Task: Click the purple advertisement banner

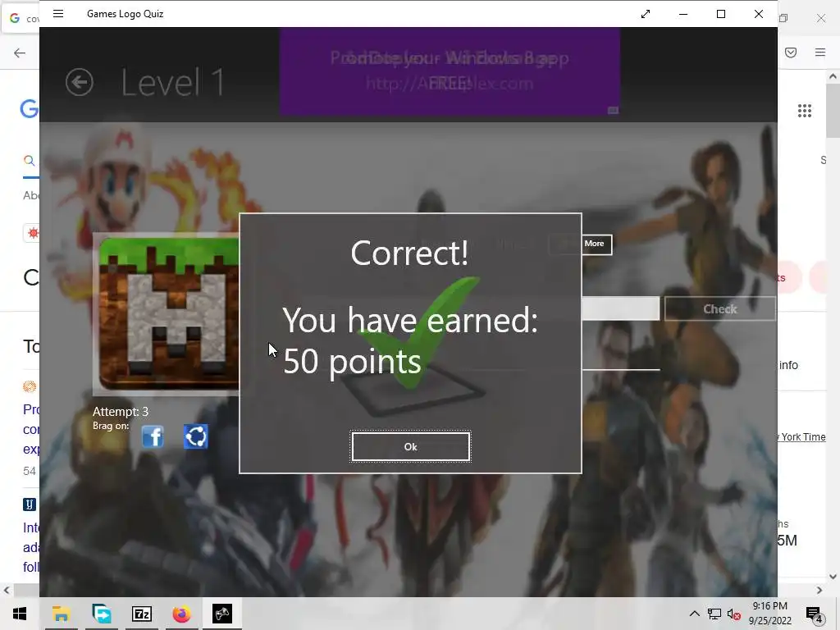Action: tap(450, 72)
